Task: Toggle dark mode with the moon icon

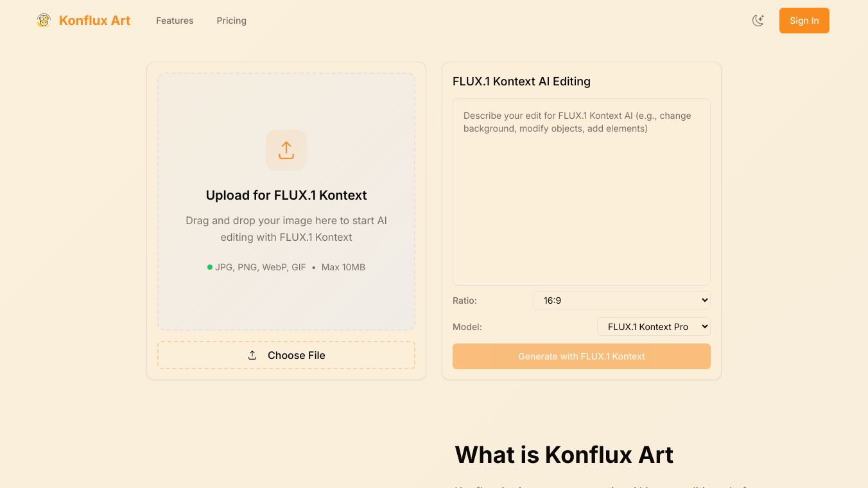Action: tap(758, 21)
